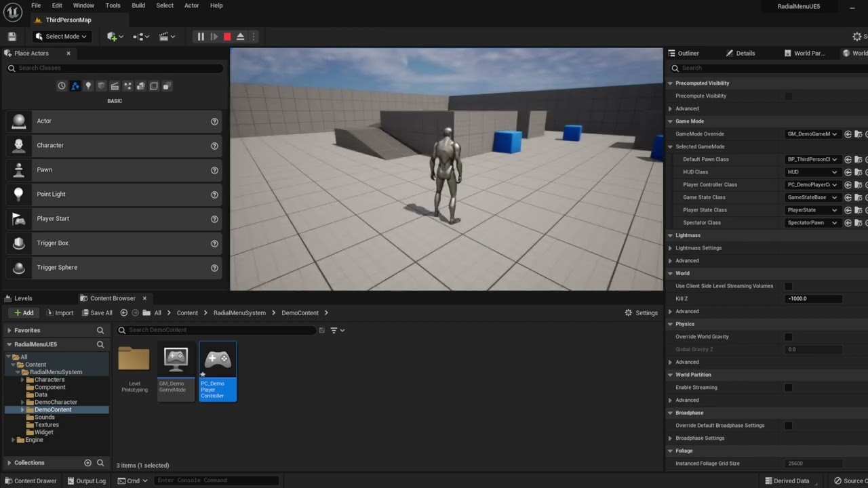The height and width of the screenshot is (488, 868).
Task: Open the Cinematics clapperboard menu
Action: coord(167,37)
